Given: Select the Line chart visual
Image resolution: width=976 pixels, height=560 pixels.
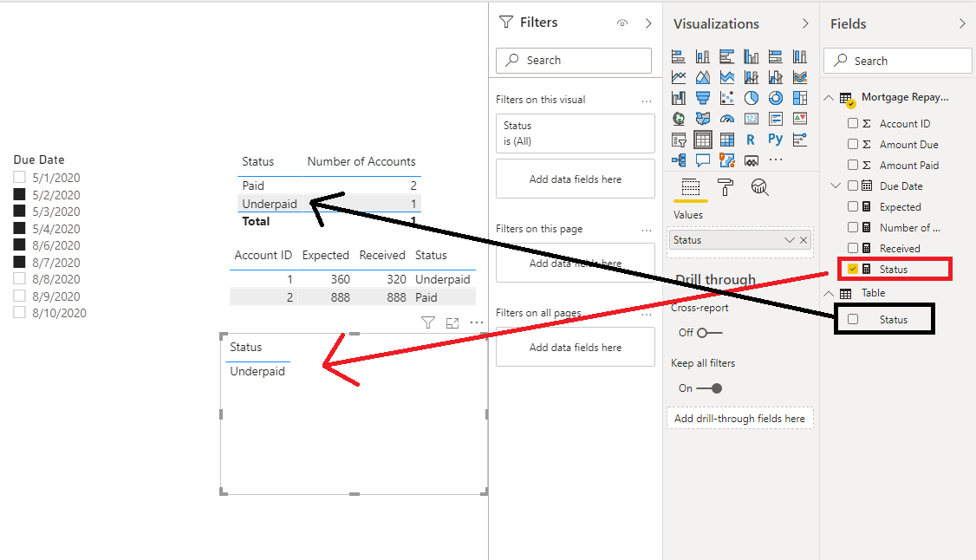Looking at the screenshot, I should (679, 77).
